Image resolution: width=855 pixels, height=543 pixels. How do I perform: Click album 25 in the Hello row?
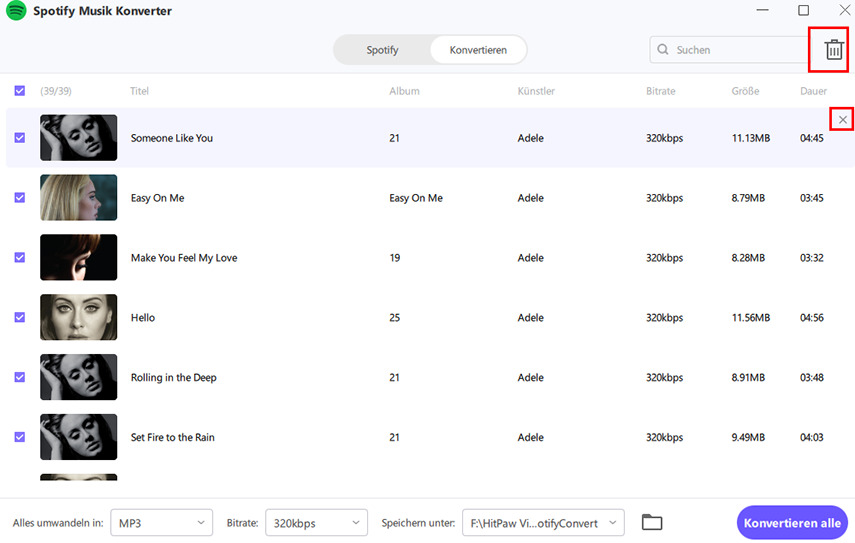tap(394, 317)
